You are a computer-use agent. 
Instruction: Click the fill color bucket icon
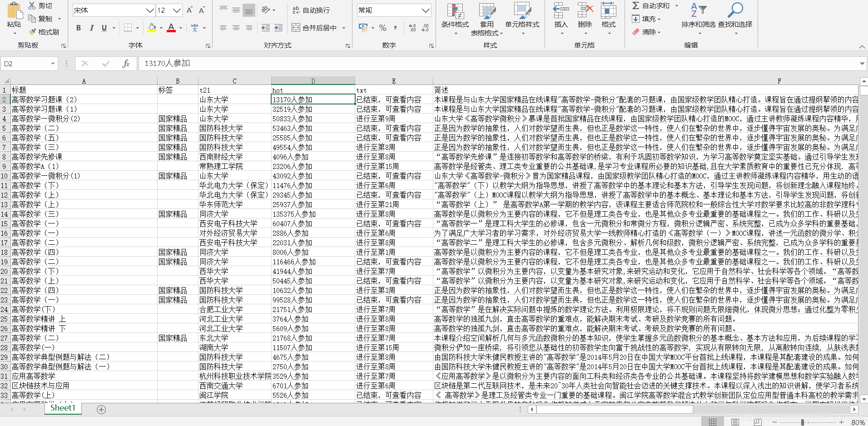152,28
